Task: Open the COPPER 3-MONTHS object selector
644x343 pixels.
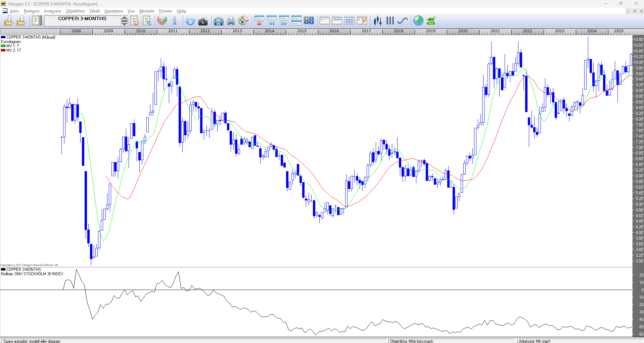Action: [x=82, y=20]
